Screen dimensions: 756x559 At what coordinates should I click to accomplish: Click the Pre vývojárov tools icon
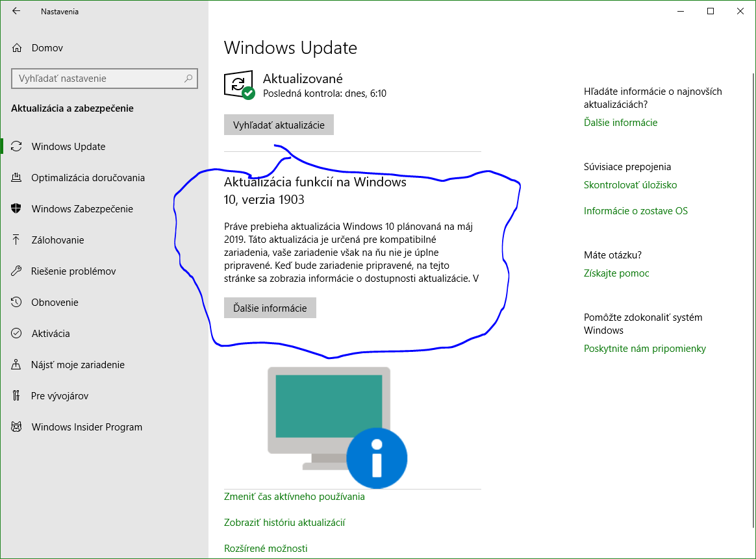click(x=16, y=395)
